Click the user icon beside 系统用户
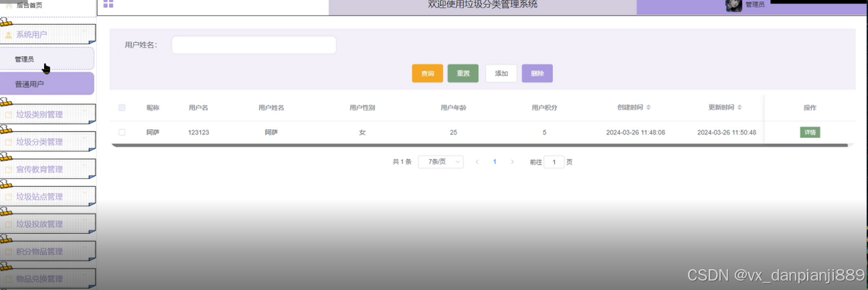This screenshot has width=868, height=290. pos(9,35)
